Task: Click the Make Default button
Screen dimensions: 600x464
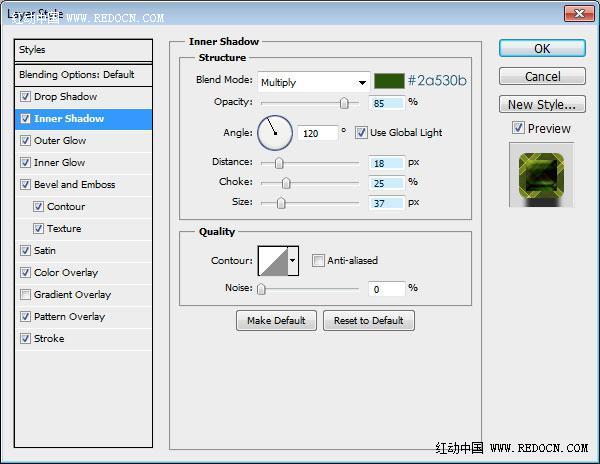Action: tap(276, 321)
